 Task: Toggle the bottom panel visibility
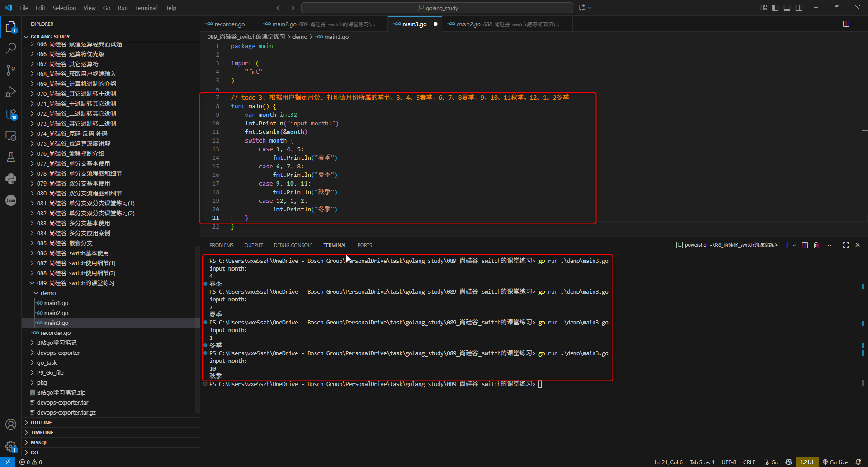tap(787, 8)
